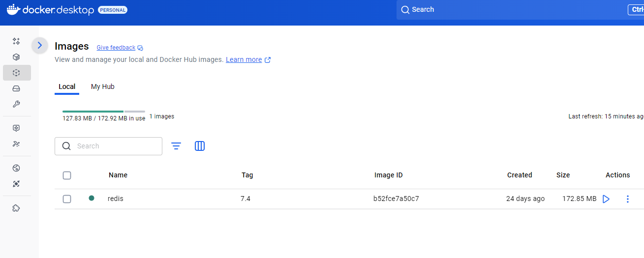Click the image ID b52fce7a50c7
Image resolution: width=644 pixels, height=258 pixels.
tap(396, 199)
